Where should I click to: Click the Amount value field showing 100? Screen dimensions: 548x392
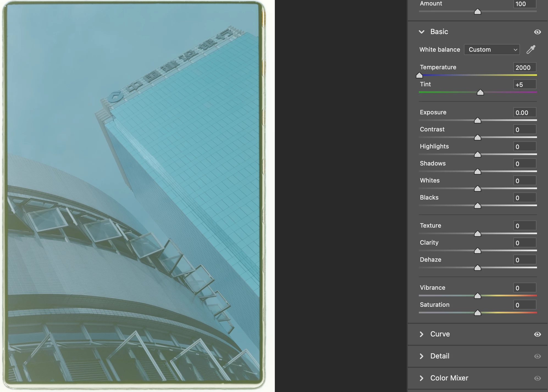pos(524,4)
